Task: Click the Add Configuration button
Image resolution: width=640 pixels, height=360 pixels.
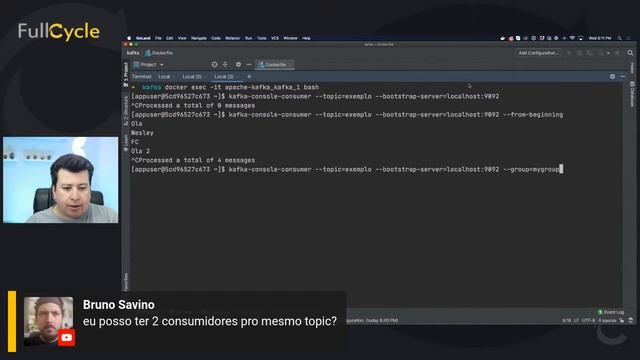Action: click(538, 53)
